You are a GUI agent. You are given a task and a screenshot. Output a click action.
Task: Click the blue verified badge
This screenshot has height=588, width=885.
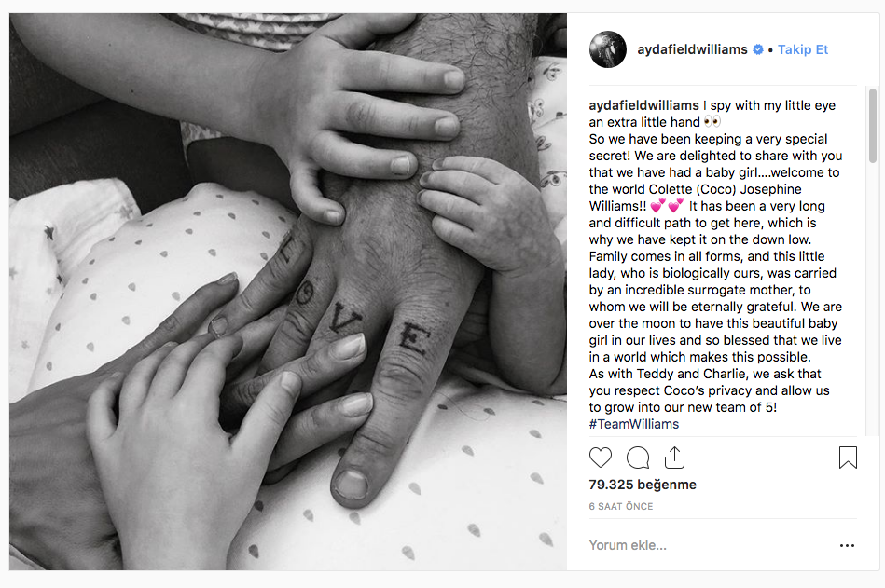coord(758,49)
